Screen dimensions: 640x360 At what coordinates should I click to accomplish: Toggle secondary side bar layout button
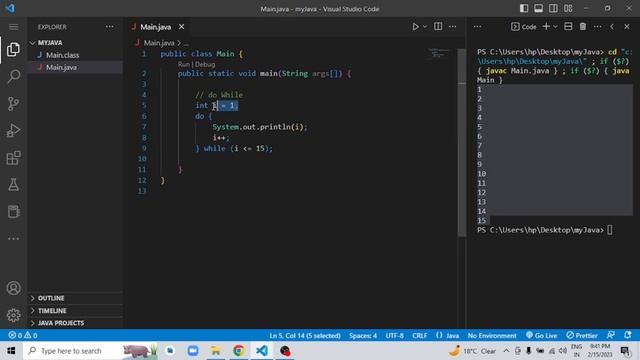click(x=553, y=9)
